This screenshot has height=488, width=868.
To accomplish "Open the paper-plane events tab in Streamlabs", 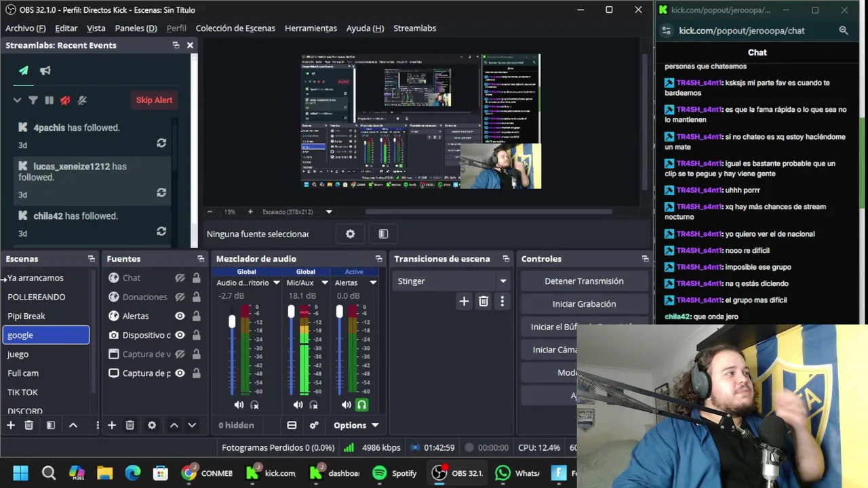I will 24,70.
